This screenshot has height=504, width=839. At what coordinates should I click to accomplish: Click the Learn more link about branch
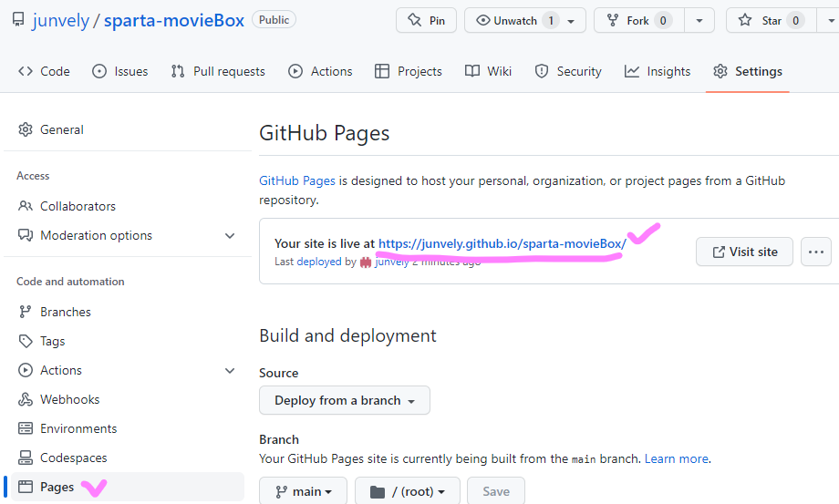(x=677, y=458)
